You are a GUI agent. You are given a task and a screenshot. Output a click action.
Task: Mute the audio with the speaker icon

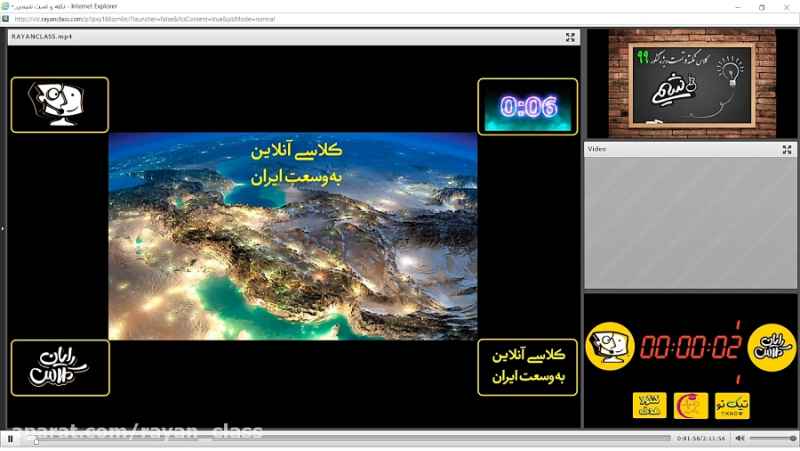point(740,438)
